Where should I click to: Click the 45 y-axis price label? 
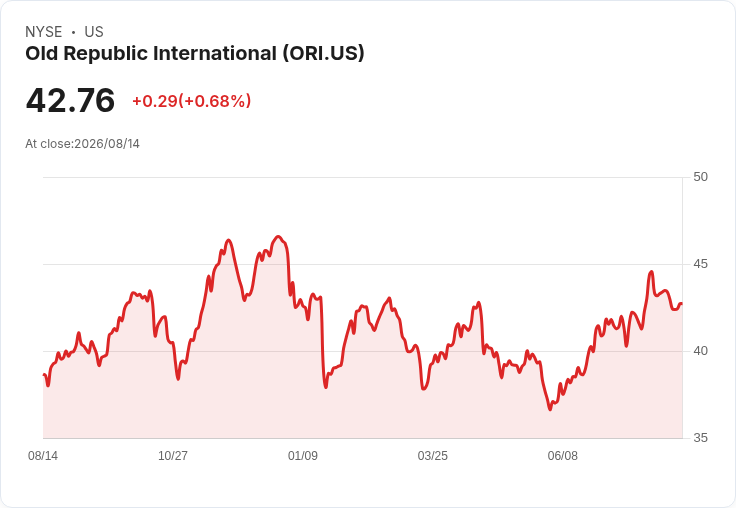click(700, 264)
